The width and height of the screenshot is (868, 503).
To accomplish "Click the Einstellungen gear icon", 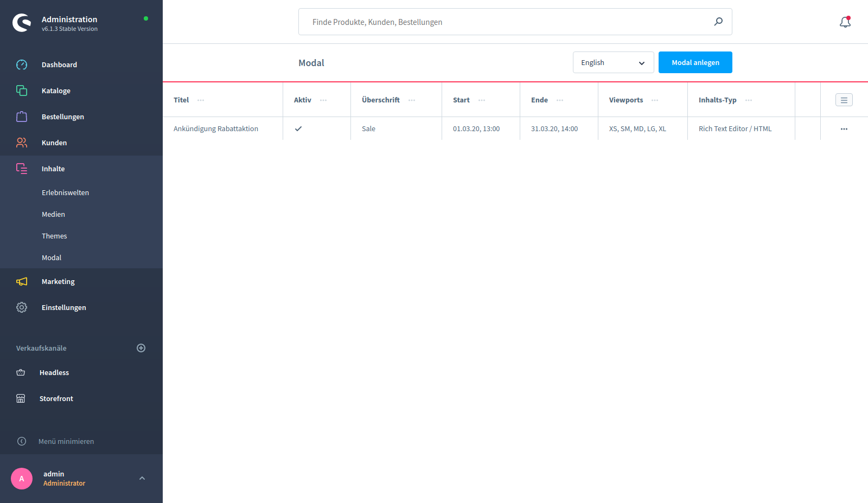I will point(22,307).
